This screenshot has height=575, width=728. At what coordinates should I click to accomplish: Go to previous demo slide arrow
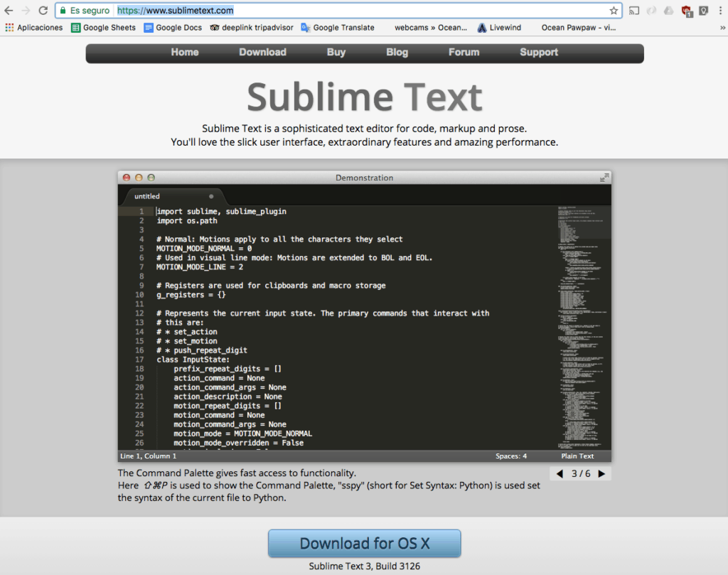560,474
